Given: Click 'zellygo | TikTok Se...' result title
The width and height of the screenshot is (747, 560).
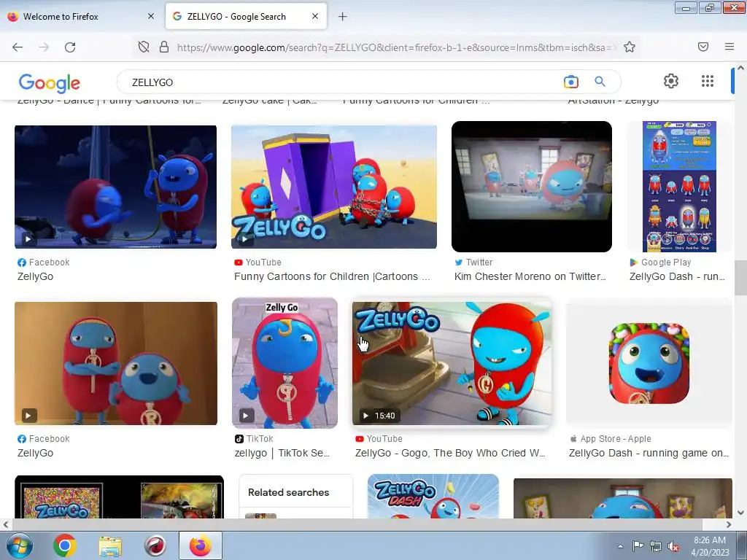Looking at the screenshot, I should 282,454.
